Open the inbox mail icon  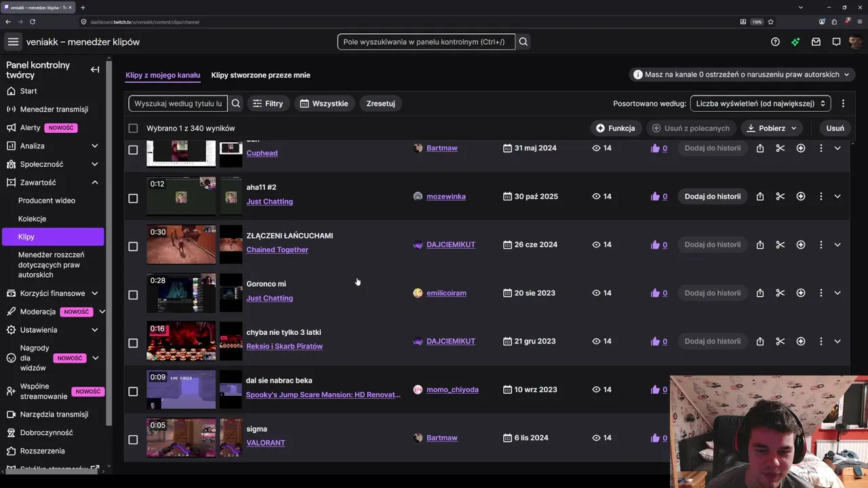[x=816, y=42]
